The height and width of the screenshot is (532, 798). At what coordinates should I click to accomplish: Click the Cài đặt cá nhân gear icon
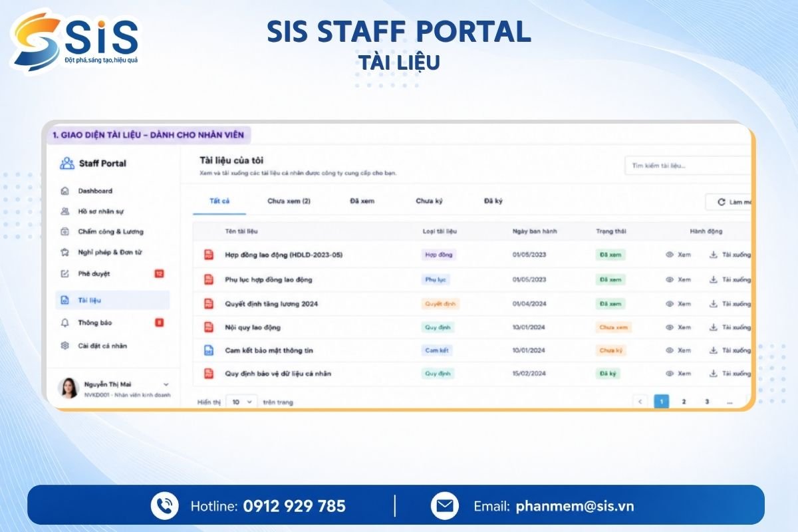[x=65, y=346]
